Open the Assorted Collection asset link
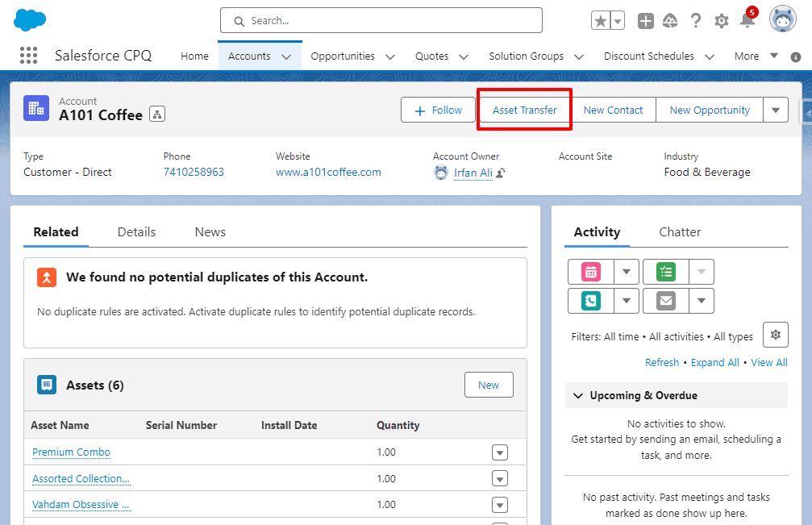The image size is (812, 525). click(81, 478)
